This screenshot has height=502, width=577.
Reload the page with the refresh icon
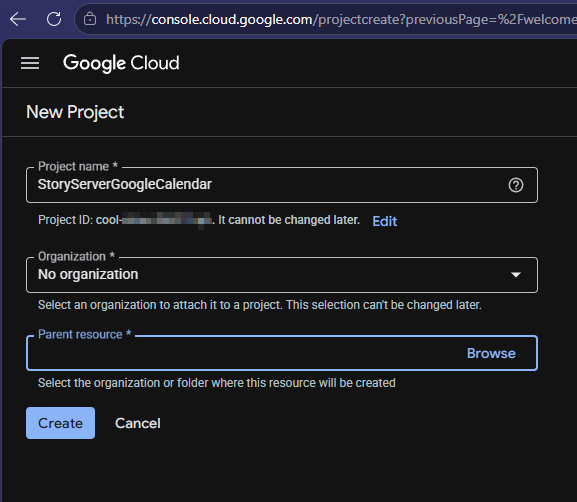pos(54,19)
